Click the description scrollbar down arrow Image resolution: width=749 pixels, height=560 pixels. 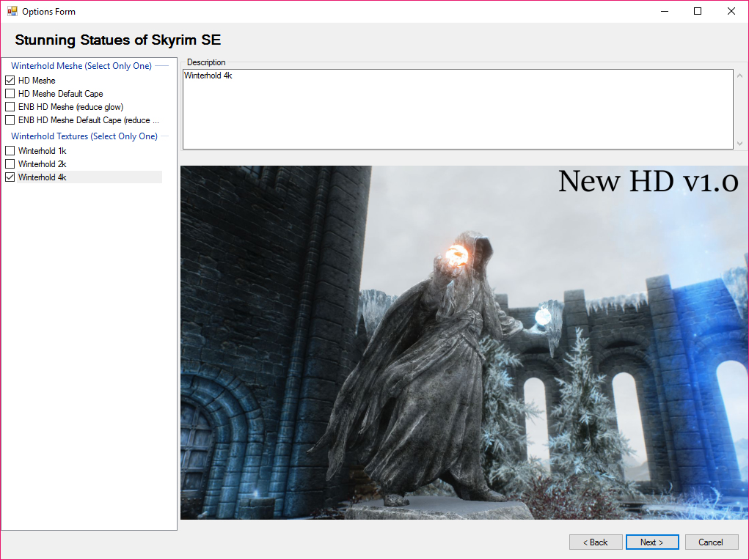(x=739, y=143)
